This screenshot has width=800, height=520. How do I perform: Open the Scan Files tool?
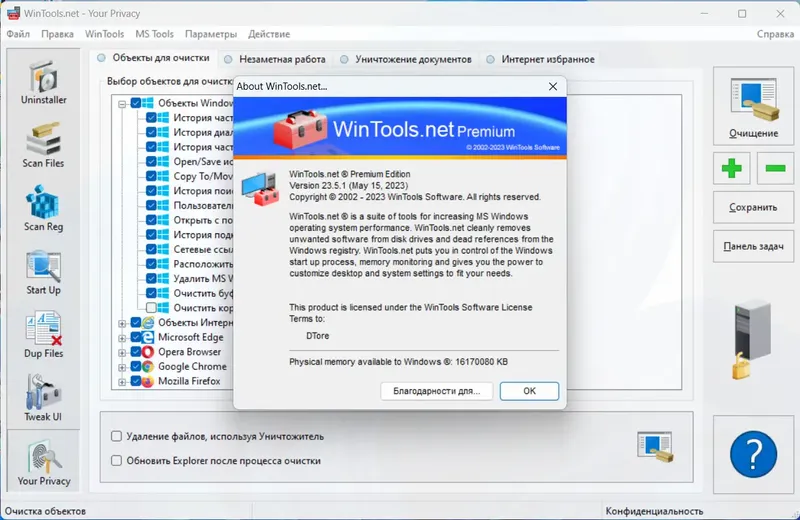pyautogui.click(x=43, y=146)
